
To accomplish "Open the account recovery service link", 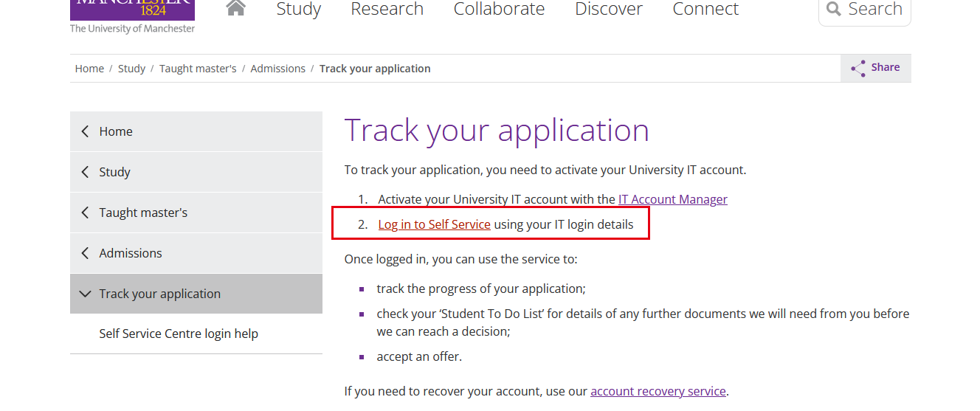I will (658, 391).
